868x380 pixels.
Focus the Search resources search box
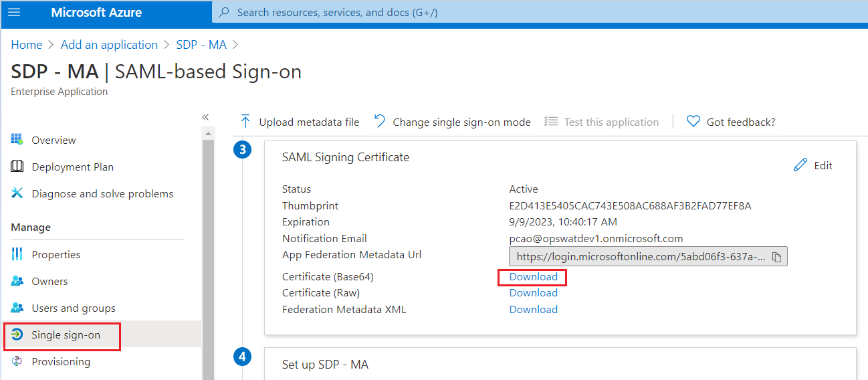pos(468,13)
